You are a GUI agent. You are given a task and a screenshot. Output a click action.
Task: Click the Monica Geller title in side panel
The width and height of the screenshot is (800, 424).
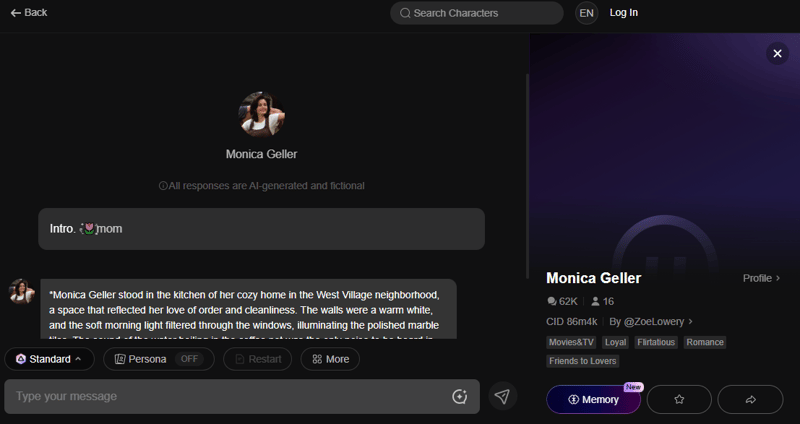click(x=593, y=278)
